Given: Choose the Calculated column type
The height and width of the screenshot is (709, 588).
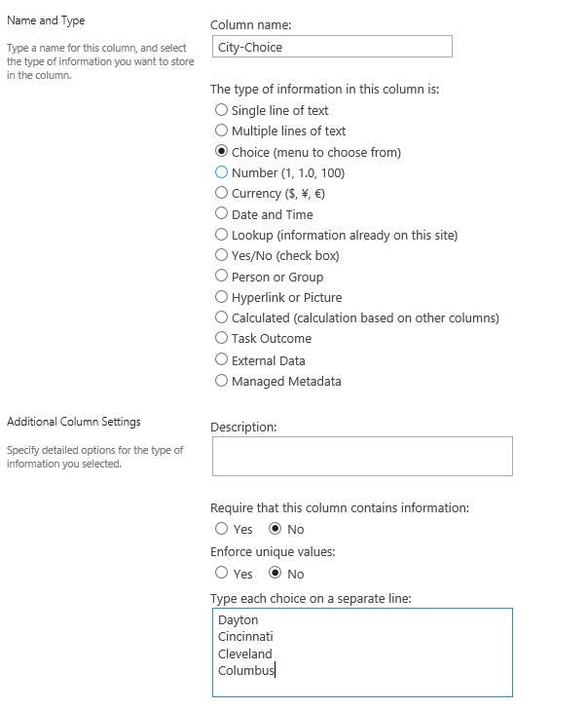Looking at the screenshot, I should click(x=222, y=317).
